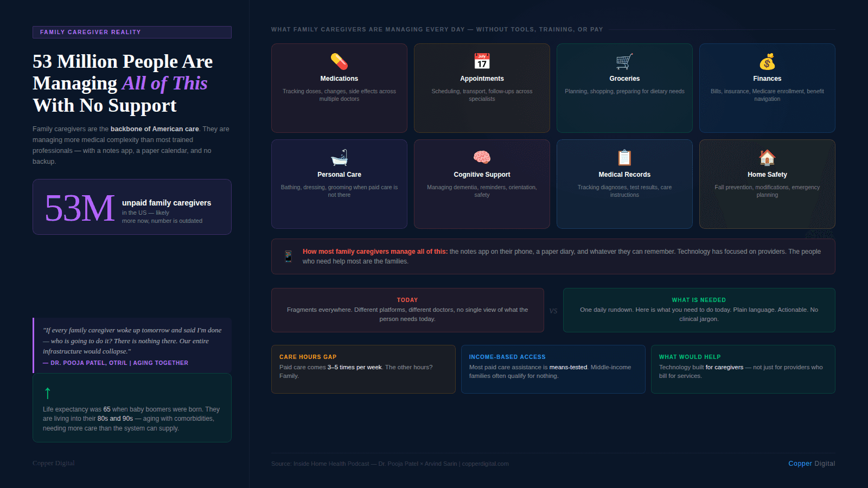The height and width of the screenshot is (488, 868).
Task: Click the 'more now, number is outdated' caption
Action: (x=162, y=221)
